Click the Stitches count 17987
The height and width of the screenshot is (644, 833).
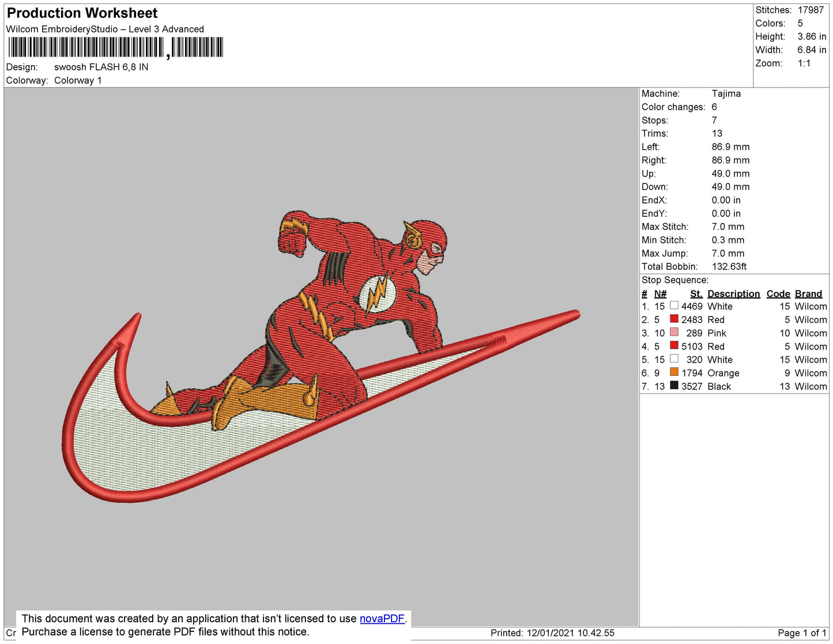pos(811,10)
